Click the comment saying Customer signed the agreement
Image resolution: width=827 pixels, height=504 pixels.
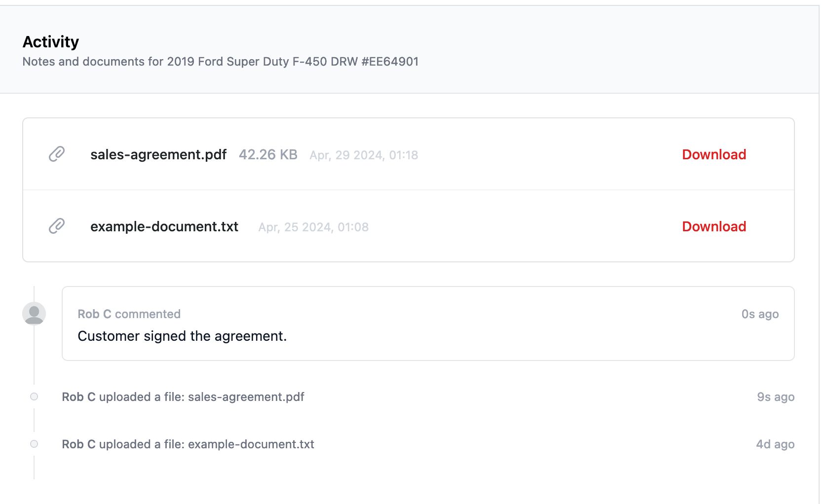coord(183,336)
